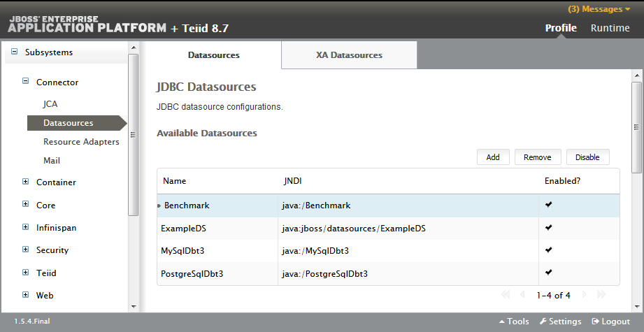Select Datasources in the sidebar
Viewport: 644px width, 332px height.
point(77,123)
